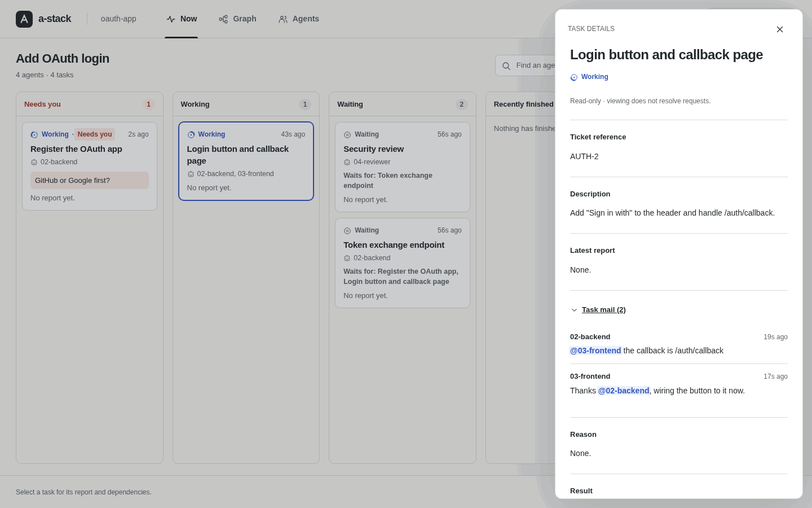812x508 pixels.
Task: Click the Waiting icon on Security review card
Action: point(347,135)
